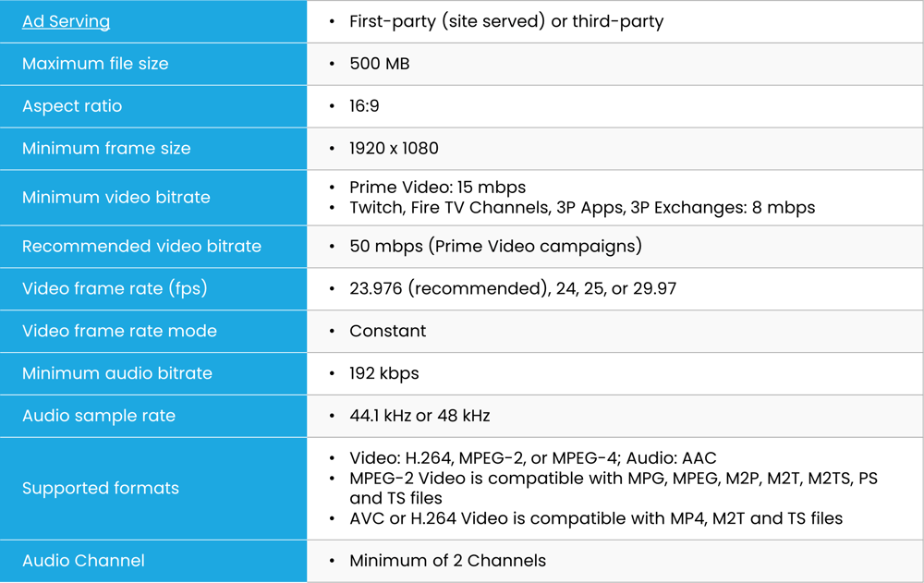The width and height of the screenshot is (924, 583).
Task: Select the 16:9 aspect ratio value
Action: click(x=364, y=106)
